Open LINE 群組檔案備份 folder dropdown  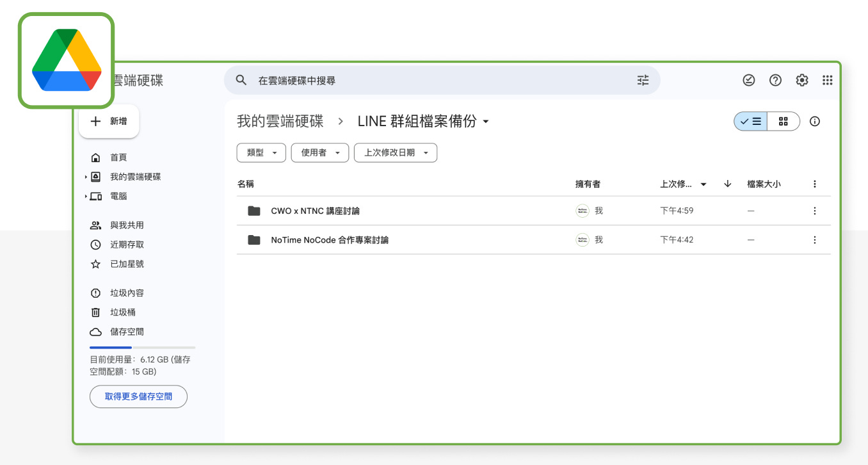point(423,121)
